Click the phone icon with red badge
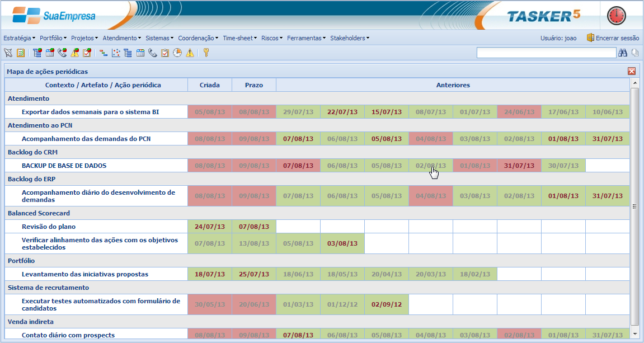The height and width of the screenshot is (343, 644). tap(62, 53)
